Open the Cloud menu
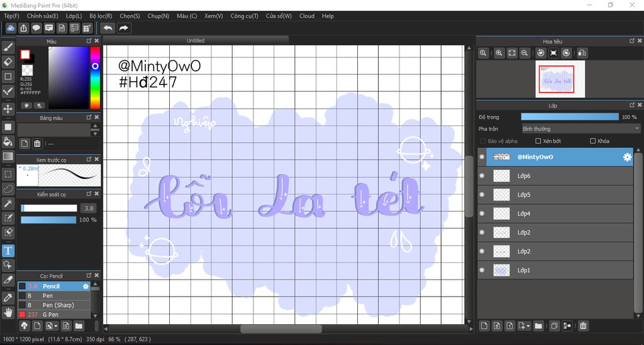 pos(307,16)
